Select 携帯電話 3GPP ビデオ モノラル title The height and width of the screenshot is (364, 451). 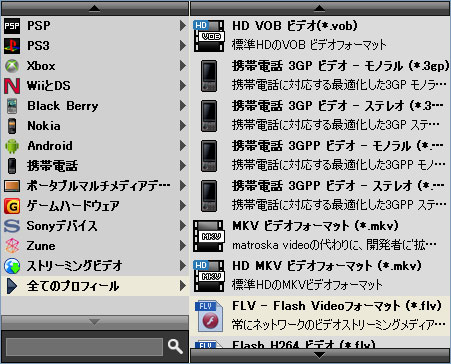pos(338,146)
